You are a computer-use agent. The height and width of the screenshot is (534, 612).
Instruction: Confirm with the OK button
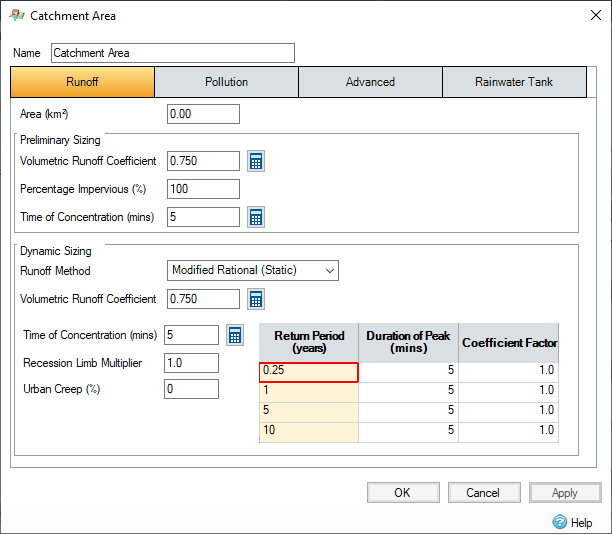point(403,493)
